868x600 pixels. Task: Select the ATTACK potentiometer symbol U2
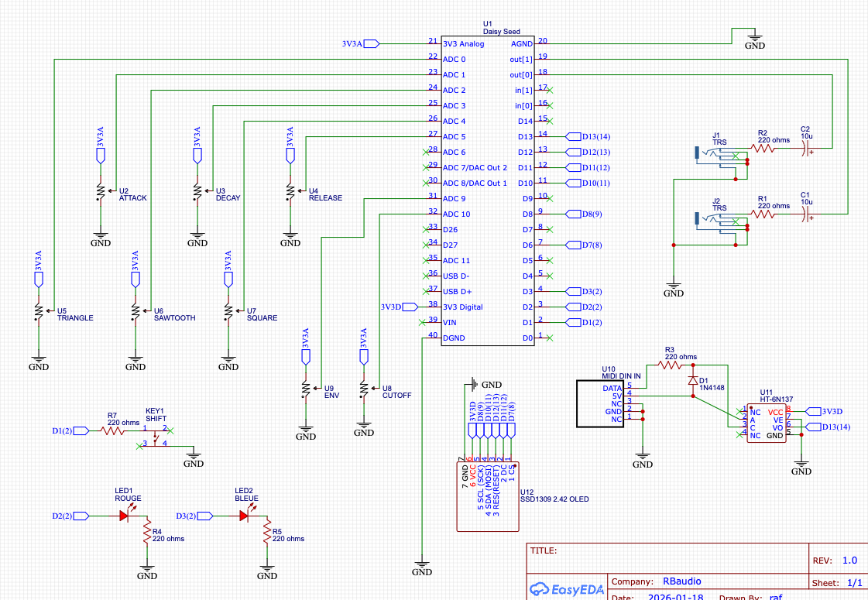click(100, 191)
